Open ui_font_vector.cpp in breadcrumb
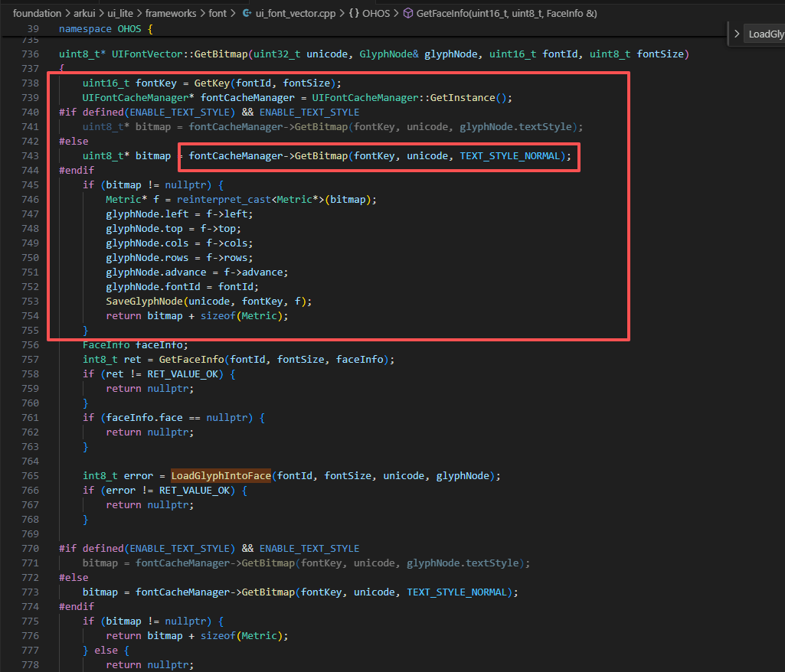 (x=296, y=14)
